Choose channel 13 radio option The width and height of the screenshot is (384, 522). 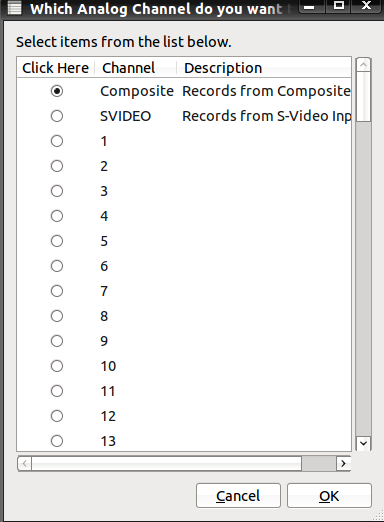[57, 441]
